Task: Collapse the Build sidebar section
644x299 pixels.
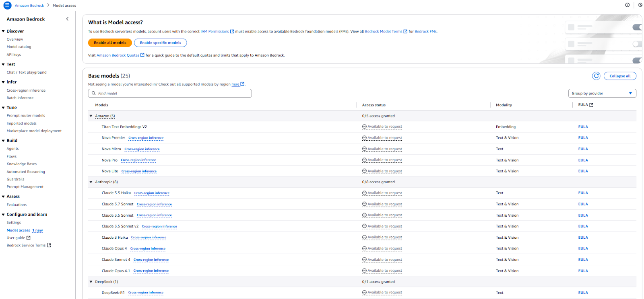Action: tap(3, 141)
